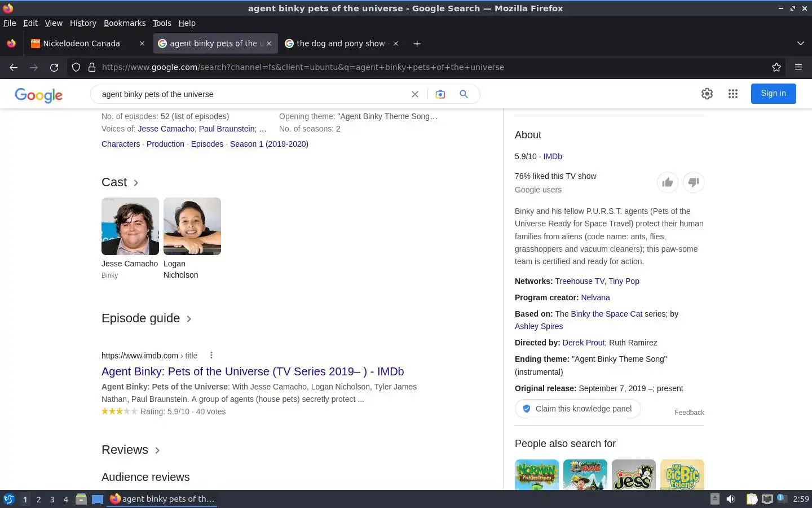Click the magnifier search icon

(x=464, y=94)
